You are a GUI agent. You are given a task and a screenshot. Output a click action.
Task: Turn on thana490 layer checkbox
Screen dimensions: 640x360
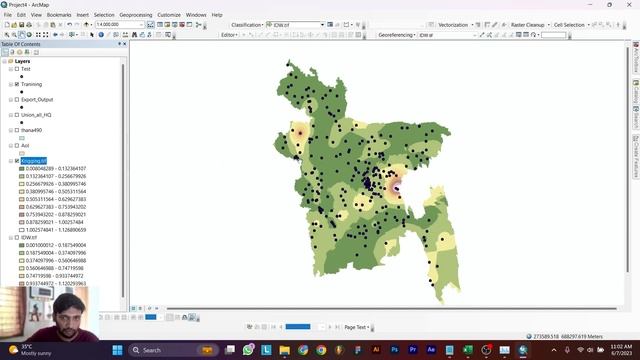[17, 130]
